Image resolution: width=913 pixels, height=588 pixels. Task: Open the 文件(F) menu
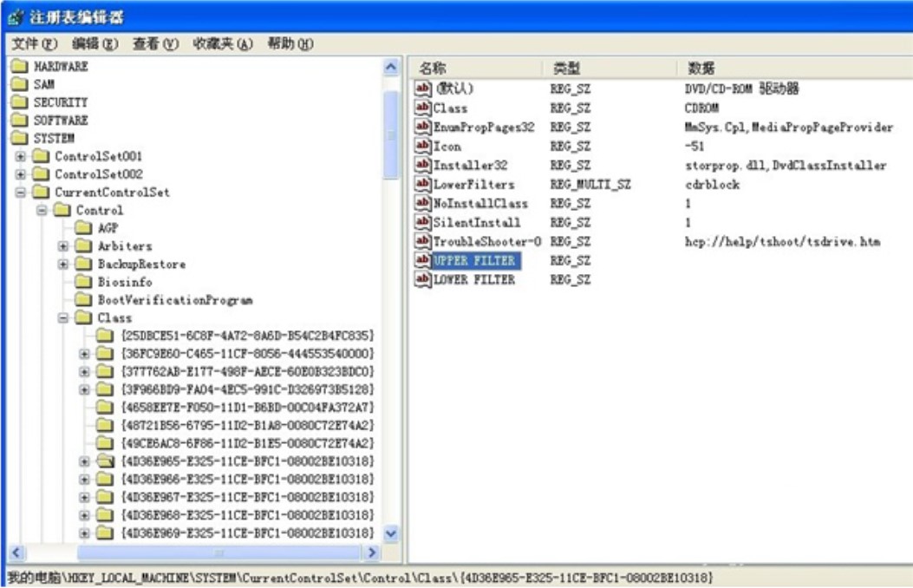pyautogui.click(x=35, y=43)
